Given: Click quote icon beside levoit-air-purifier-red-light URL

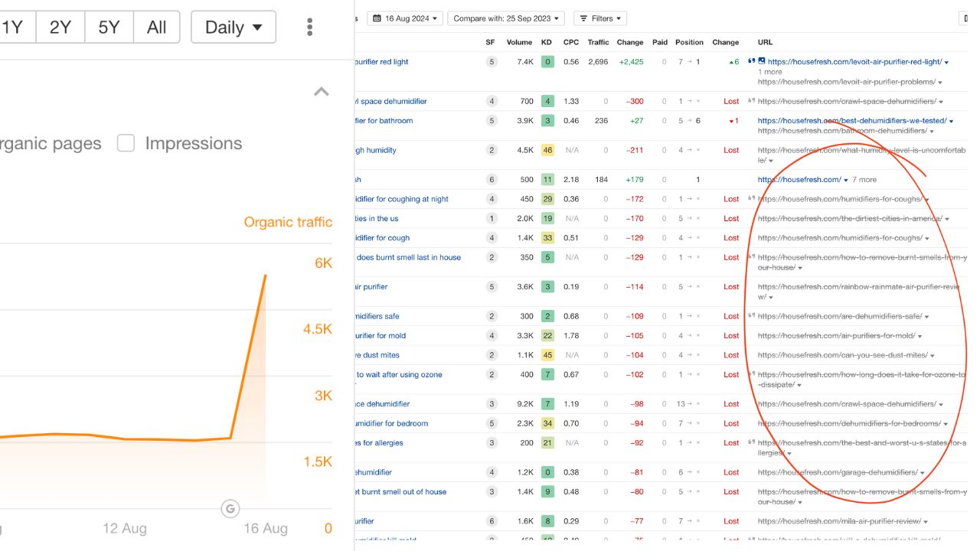Looking at the screenshot, I should click(751, 62).
